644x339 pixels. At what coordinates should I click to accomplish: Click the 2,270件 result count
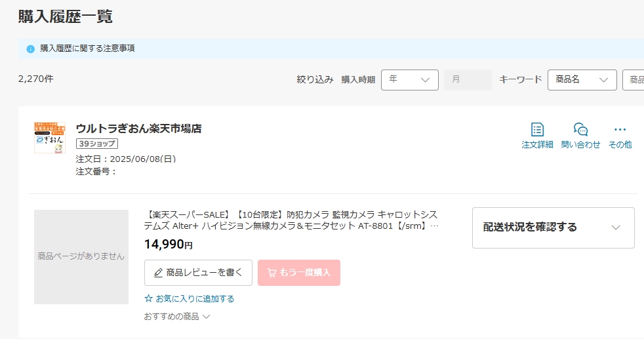coord(35,79)
